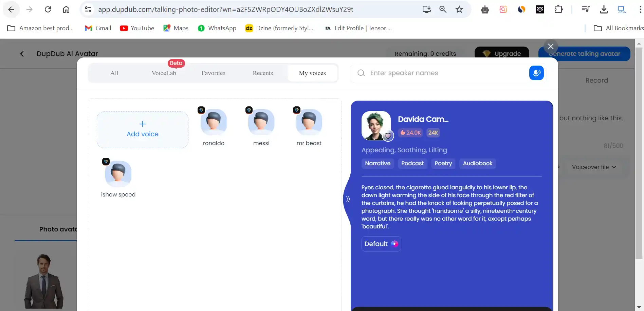
Task: Open the Photo avatar tab
Action: point(58,229)
